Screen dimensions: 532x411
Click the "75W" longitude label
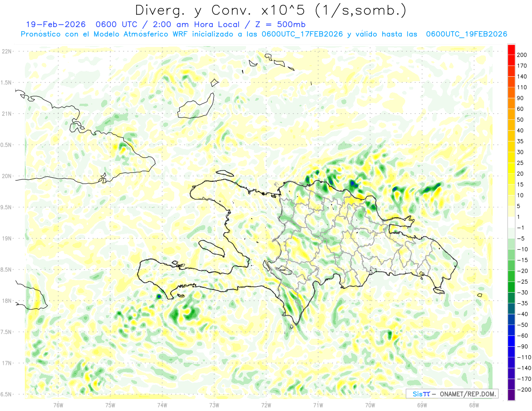pyautogui.click(x=110, y=405)
